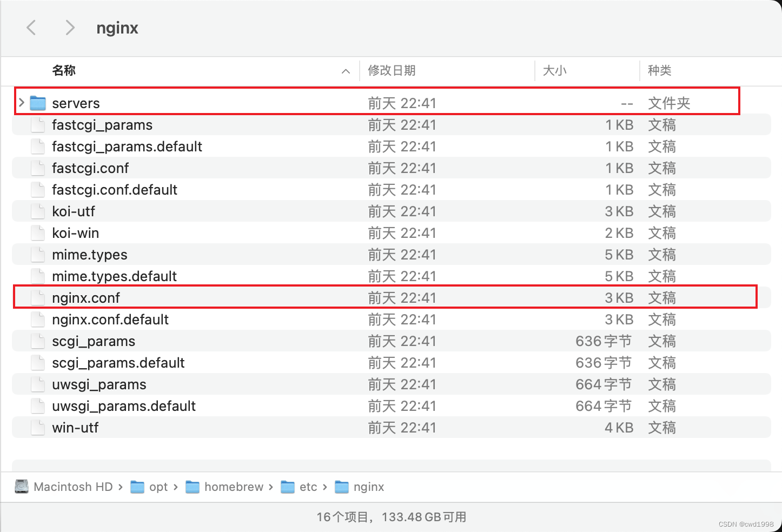
Task: Sort by the 名称 column header
Action: [x=64, y=70]
